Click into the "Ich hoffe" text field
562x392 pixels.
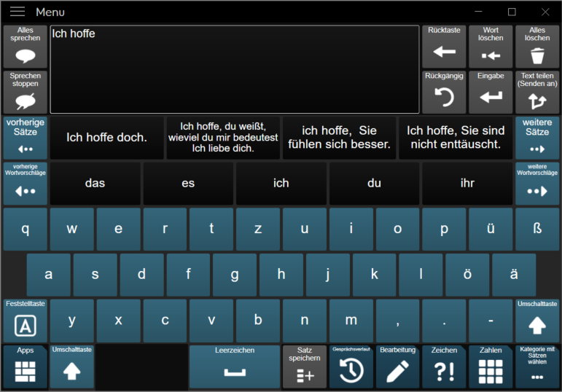pos(235,69)
